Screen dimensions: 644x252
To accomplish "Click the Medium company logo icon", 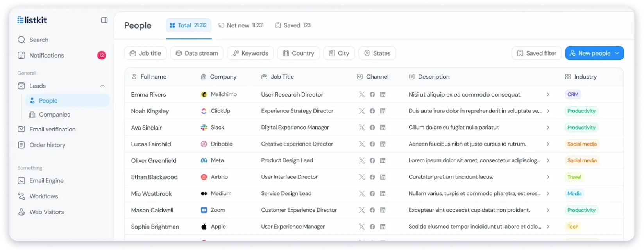I will 204,194.
